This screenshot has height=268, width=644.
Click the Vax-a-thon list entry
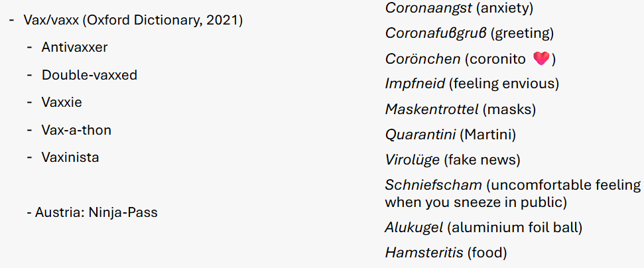(x=76, y=130)
